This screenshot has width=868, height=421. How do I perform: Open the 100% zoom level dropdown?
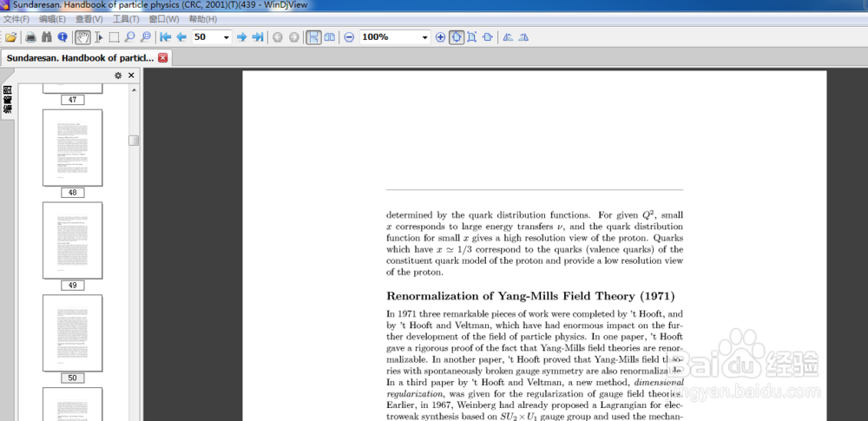click(425, 37)
